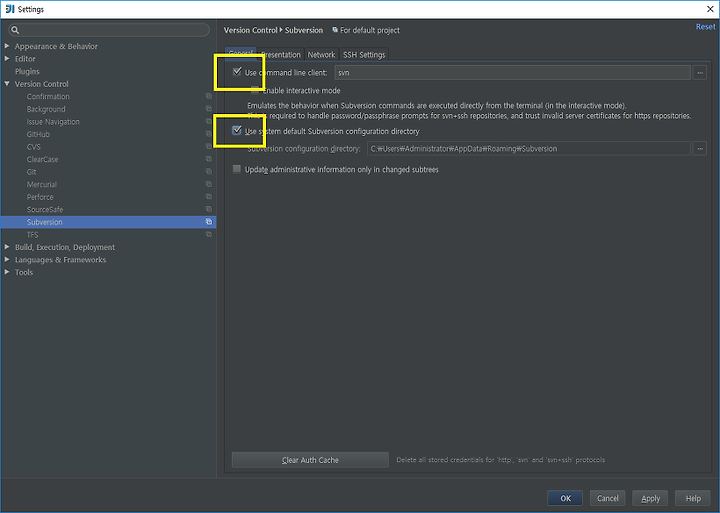720x513 pixels.
Task: Enable Update administrative information only in changed subtrees
Action: click(x=237, y=169)
